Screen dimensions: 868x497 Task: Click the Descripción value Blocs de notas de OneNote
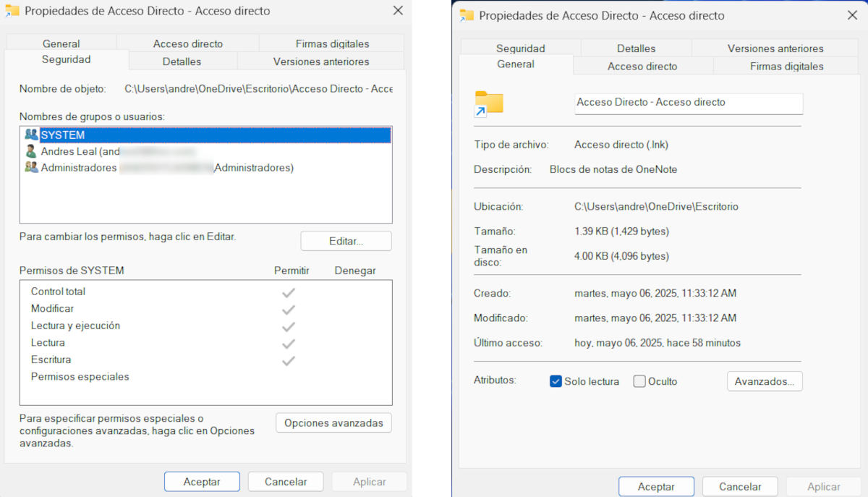coord(613,169)
